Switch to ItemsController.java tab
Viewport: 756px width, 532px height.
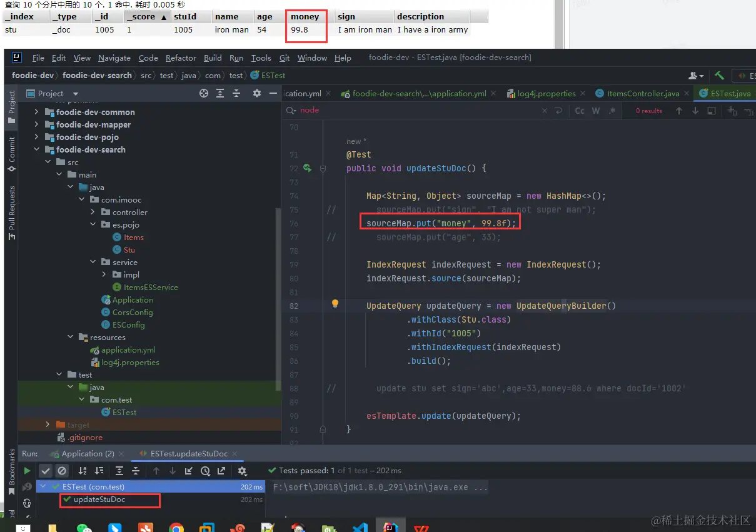coord(643,93)
